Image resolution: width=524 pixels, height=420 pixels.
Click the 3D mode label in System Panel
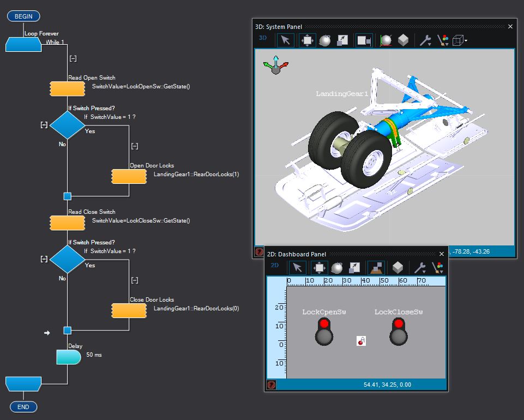pos(262,38)
